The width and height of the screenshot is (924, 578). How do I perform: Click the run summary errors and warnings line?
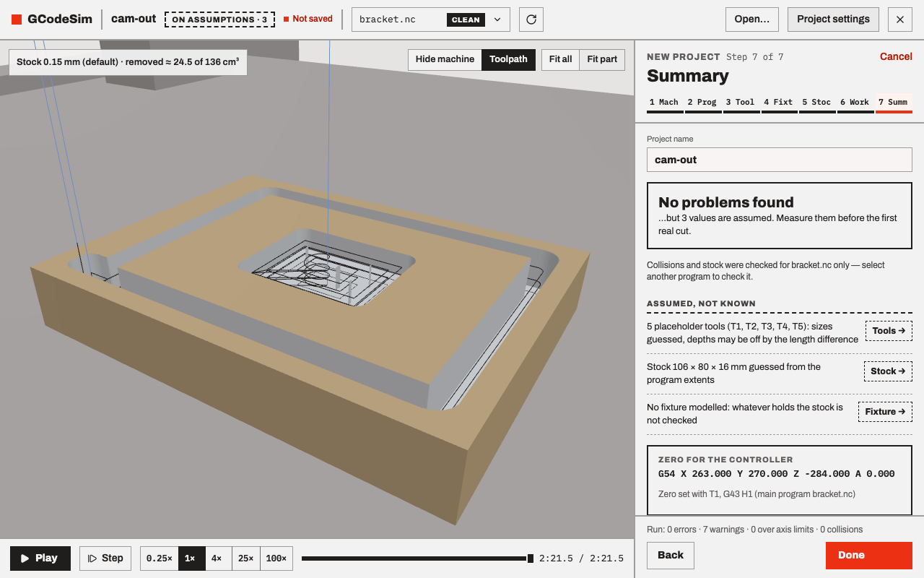pyautogui.click(x=755, y=530)
